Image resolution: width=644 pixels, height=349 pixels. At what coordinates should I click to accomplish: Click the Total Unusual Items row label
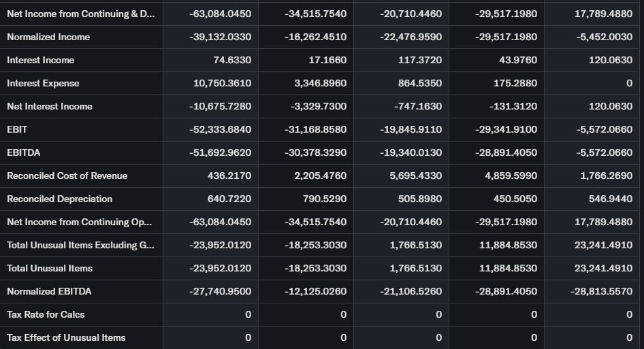tap(50, 268)
